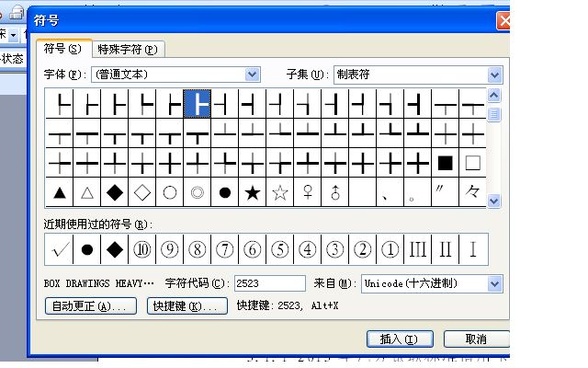
Task: Click the 插入(I) insert button
Action: tap(400, 339)
